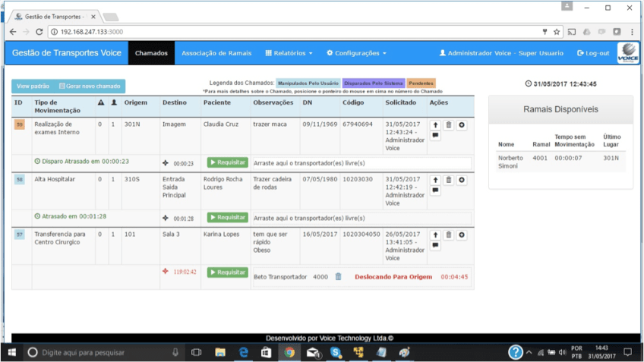Click the up arrow for call 57
The image size is (644, 362).
pos(435,235)
